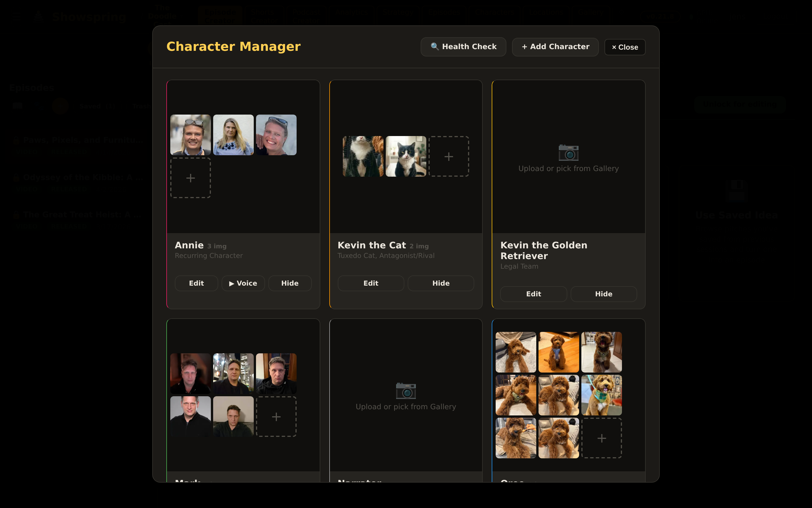This screenshot has height=508, width=812.
Task: Hide Kevin the Cat
Action: click(x=441, y=283)
